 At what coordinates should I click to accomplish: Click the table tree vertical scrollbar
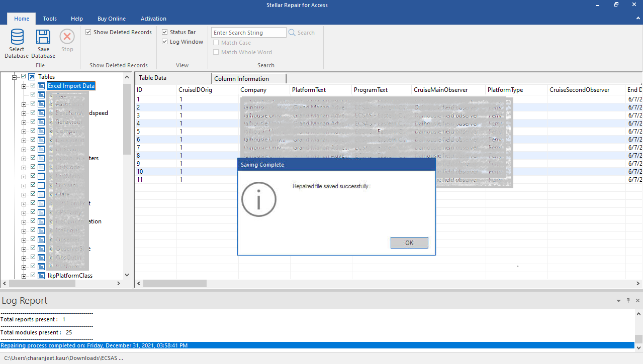(127, 119)
